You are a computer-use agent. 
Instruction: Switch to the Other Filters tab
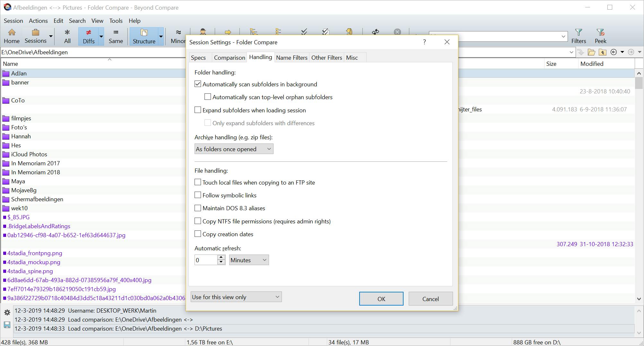pos(327,58)
